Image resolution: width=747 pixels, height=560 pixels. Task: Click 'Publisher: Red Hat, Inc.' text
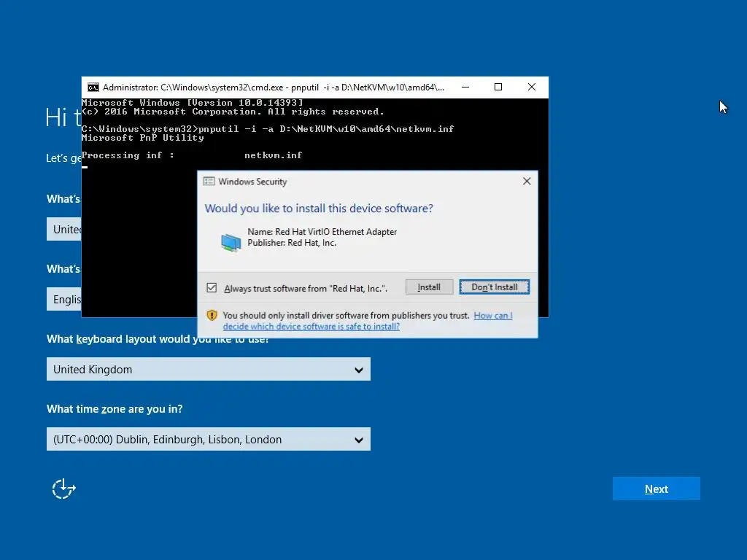point(292,242)
